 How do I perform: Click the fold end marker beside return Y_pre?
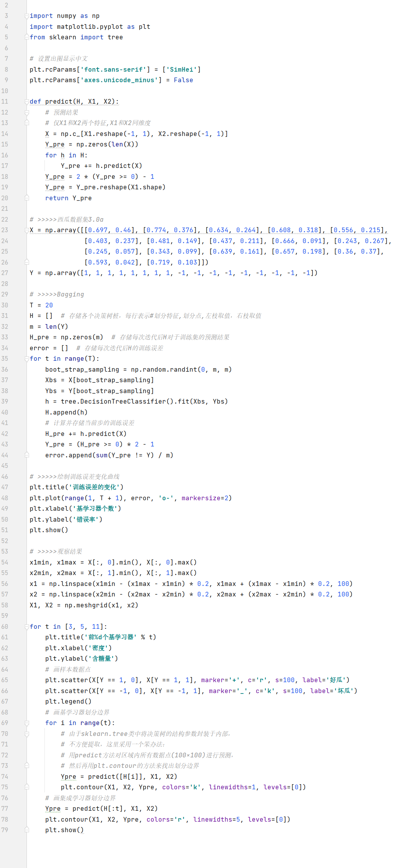[x=27, y=198]
